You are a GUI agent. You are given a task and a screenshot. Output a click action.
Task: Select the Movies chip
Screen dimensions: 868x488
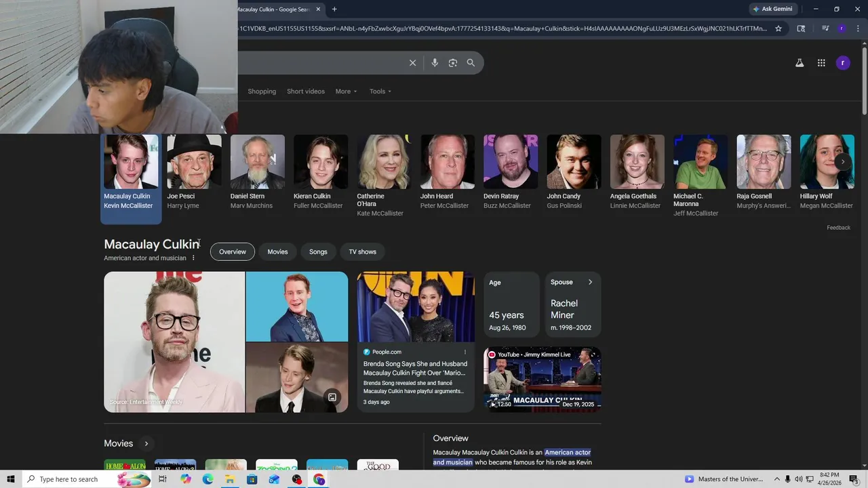pos(277,251)
